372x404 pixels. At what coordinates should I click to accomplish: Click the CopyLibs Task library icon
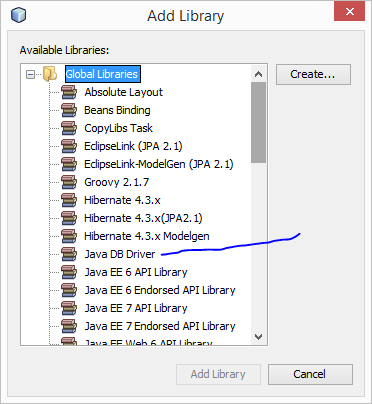pyautogui.click(x=69, y=128)
